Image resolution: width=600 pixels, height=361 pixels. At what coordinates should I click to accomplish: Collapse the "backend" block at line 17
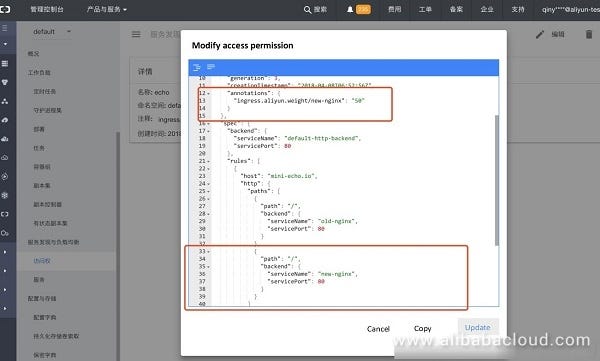tap(209, 131)
